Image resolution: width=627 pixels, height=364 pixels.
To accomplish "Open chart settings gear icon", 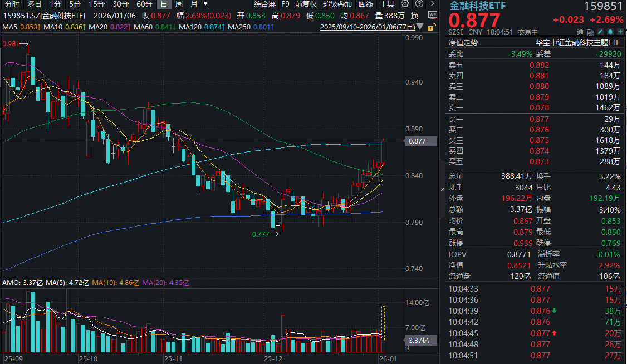I will (x=405, y=4).
